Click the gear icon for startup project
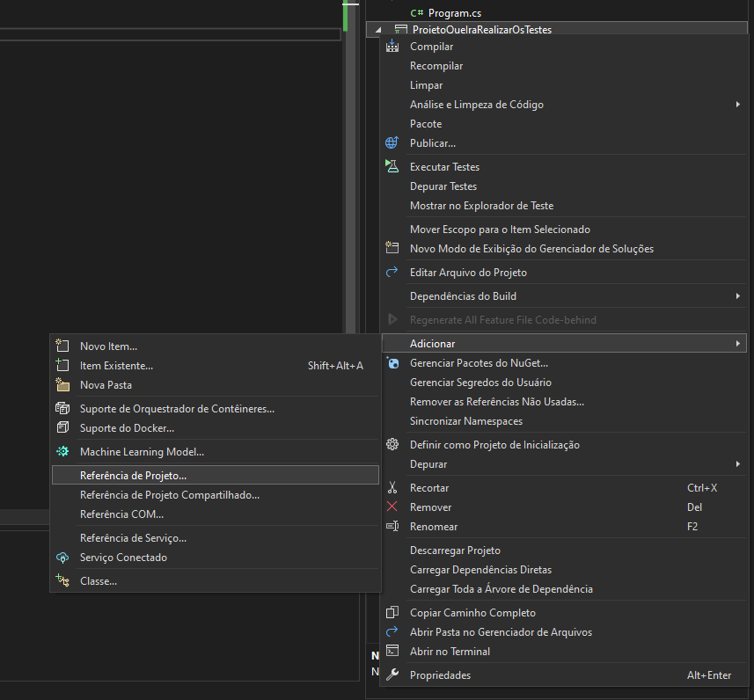Image resolution: width=754 pixels, height=700 pixels. 392,444
